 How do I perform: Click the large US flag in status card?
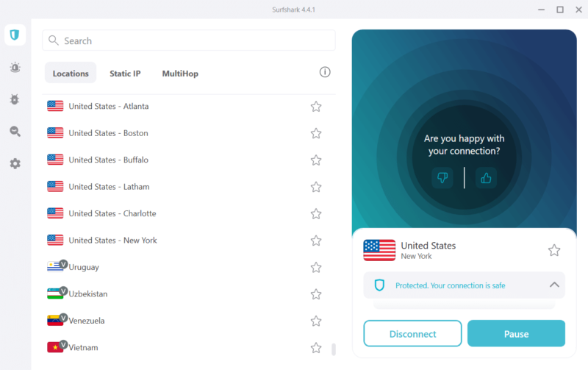(x=379, y=250)
